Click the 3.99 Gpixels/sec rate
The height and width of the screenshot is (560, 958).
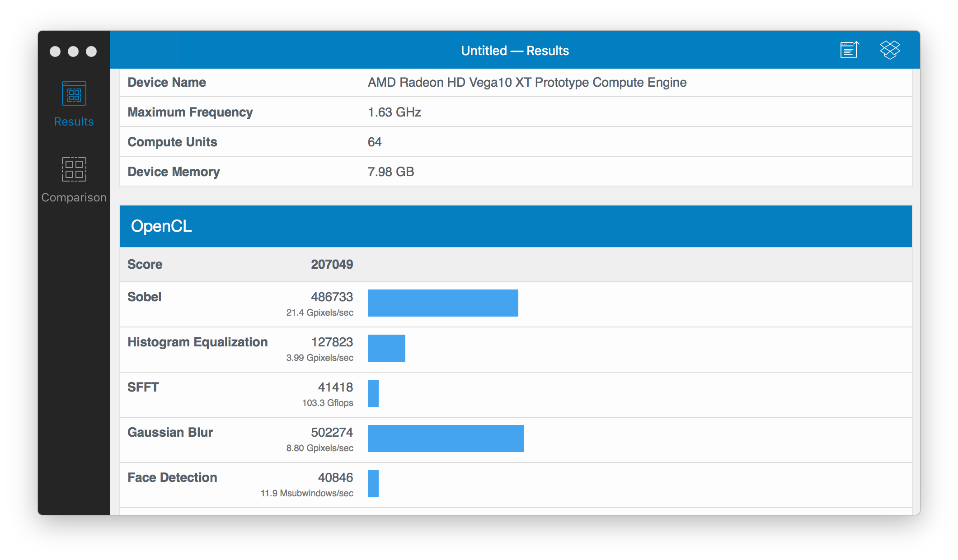tap(320, 358)
